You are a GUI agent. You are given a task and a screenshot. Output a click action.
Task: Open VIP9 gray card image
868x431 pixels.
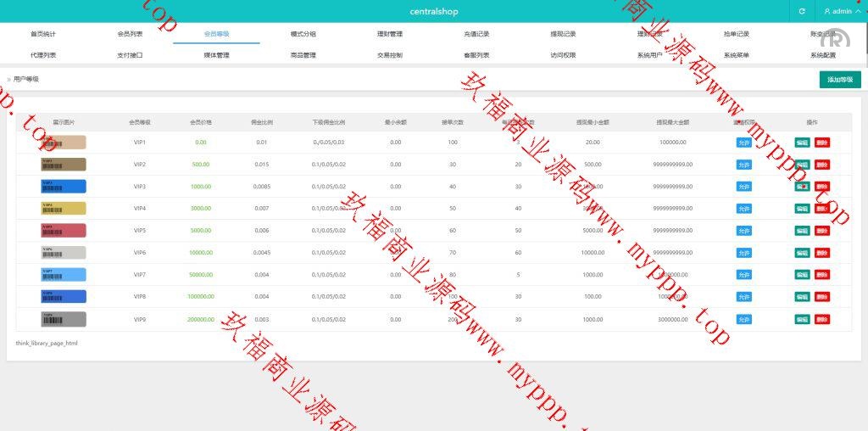coord(64,319)
